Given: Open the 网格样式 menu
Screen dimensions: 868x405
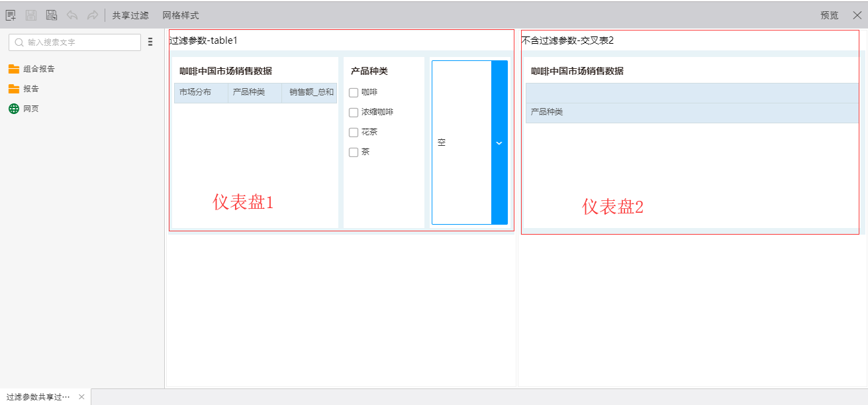Looking at the screenshot, I should point(181,15).
